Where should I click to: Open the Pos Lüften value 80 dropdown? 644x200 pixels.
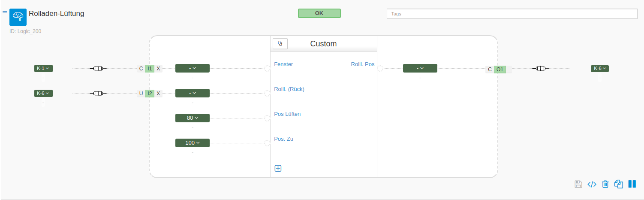point(192,118)
